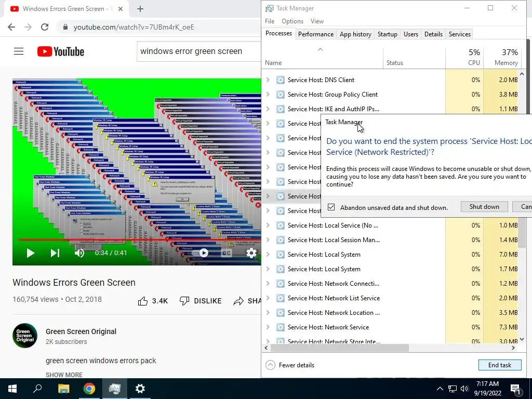
Task: Expand Service Host: DNS Client row
Action: tap(268, 79)
